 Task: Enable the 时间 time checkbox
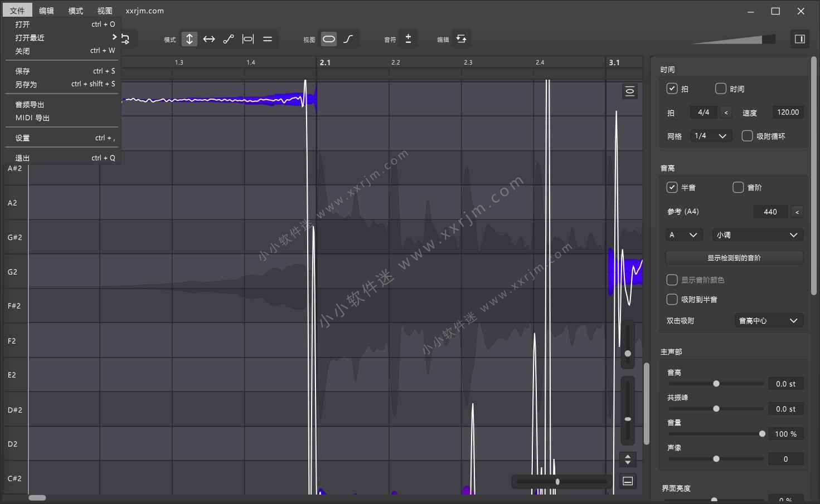tap(721, 89)
